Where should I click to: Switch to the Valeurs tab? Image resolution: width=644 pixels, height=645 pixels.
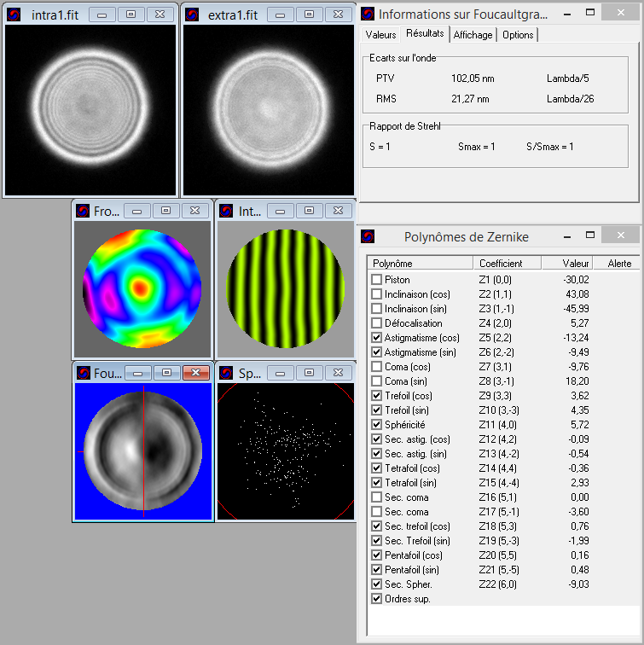pyautogui.click(x=380, y=35)
